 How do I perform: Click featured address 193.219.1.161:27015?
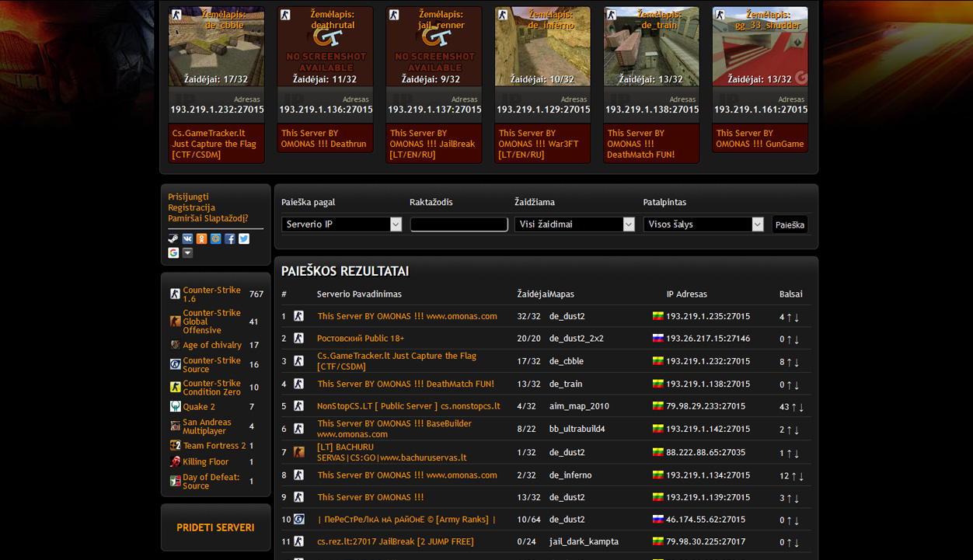[x=761, y=110]
